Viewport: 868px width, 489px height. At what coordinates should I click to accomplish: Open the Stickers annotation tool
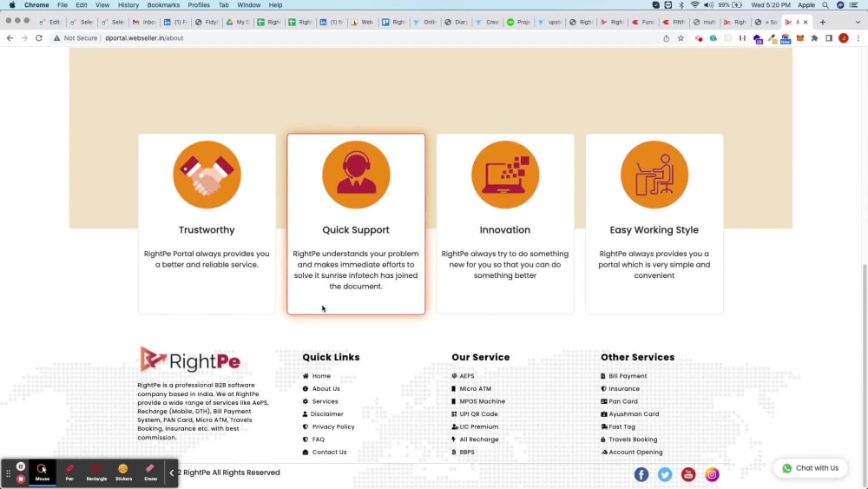point(123,472)
